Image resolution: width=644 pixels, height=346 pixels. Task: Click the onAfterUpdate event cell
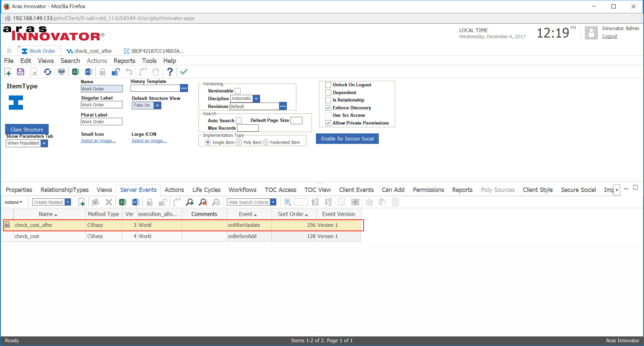(x=249, y=225)
